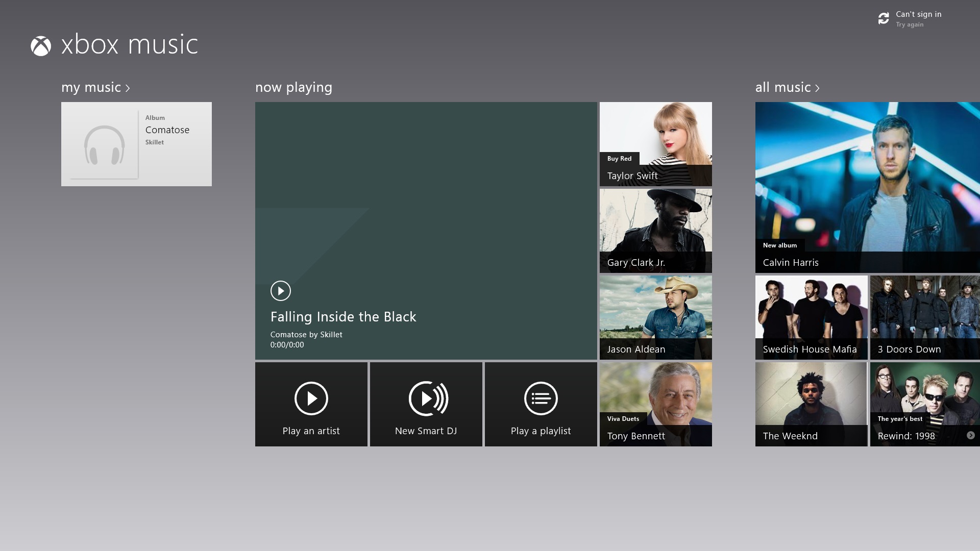Click the Play a playlist label

[541, 431]
